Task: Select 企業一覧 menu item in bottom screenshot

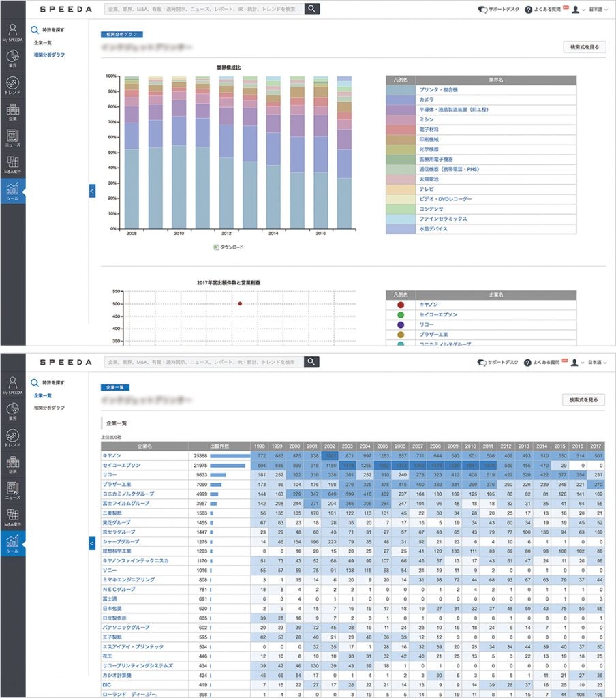Action: tap(43, 395)
